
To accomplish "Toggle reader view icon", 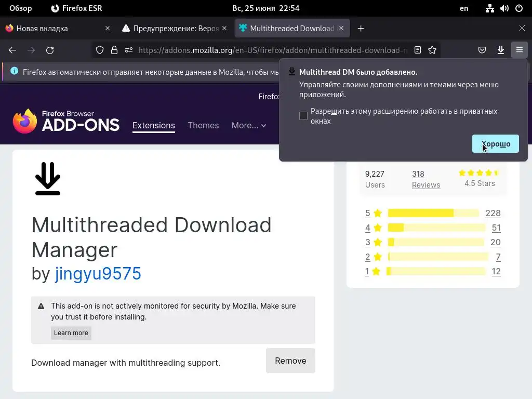I will coord(418,50).
